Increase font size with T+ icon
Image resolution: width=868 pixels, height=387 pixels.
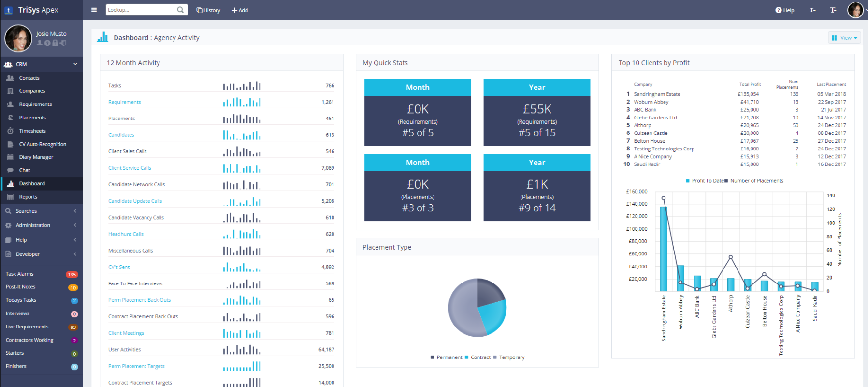click(x=833, y=10)
